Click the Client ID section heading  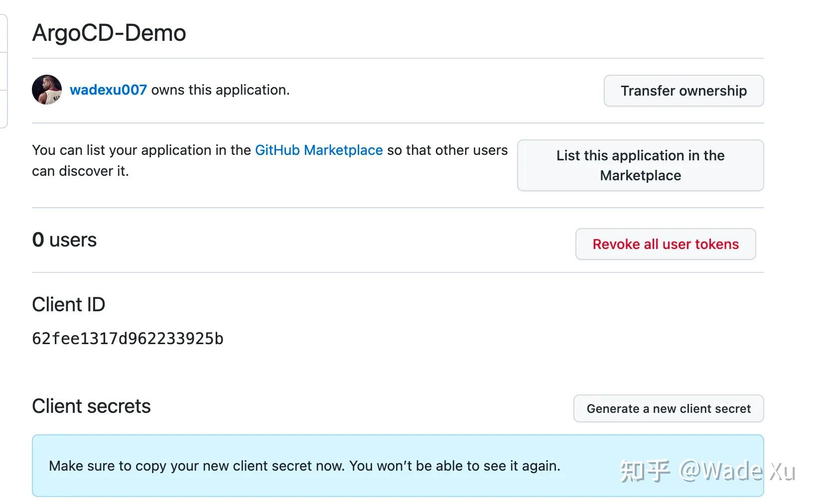pyautogui.click(x=68, y=304)
